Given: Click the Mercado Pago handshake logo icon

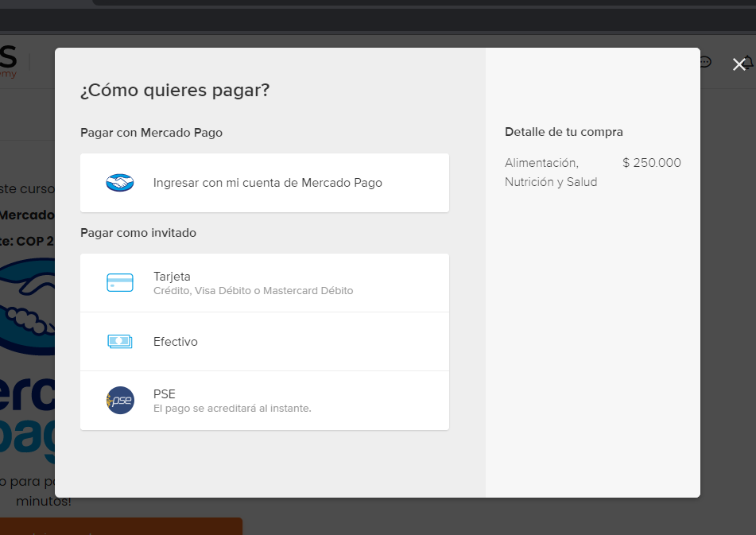Looking at the screenshot, I should 119,183.
